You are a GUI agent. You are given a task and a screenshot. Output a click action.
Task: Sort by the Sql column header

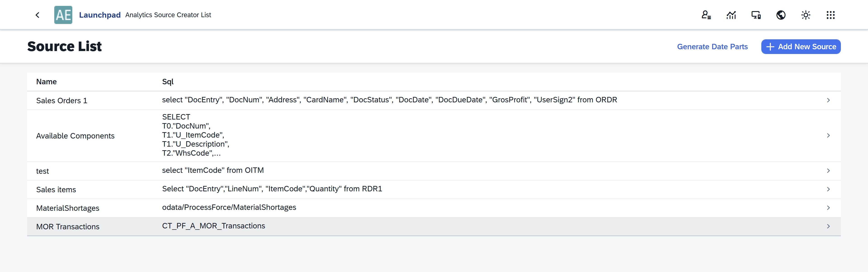pyautogui.click(x=167, y=82)
